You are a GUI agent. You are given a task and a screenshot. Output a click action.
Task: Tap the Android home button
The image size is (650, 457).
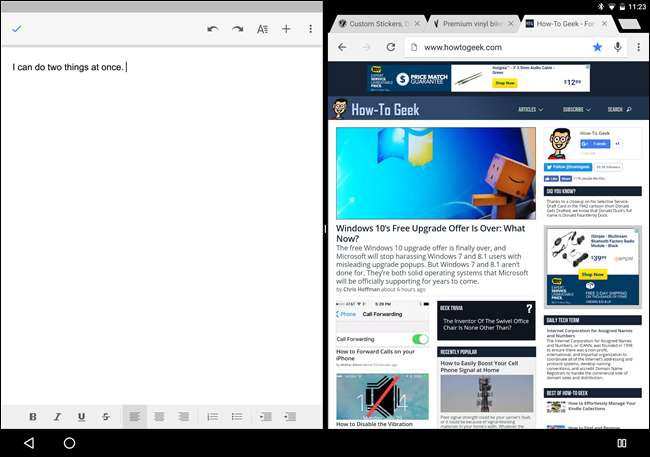pyautogui.click(x=69, y=443)
